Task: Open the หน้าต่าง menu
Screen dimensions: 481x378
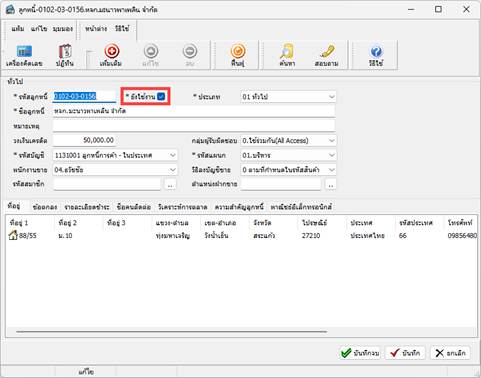Action: [96, 29]
